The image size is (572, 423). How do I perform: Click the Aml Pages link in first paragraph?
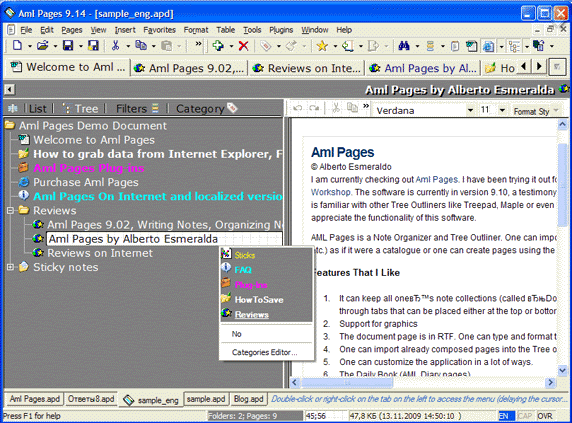[436, 179]
